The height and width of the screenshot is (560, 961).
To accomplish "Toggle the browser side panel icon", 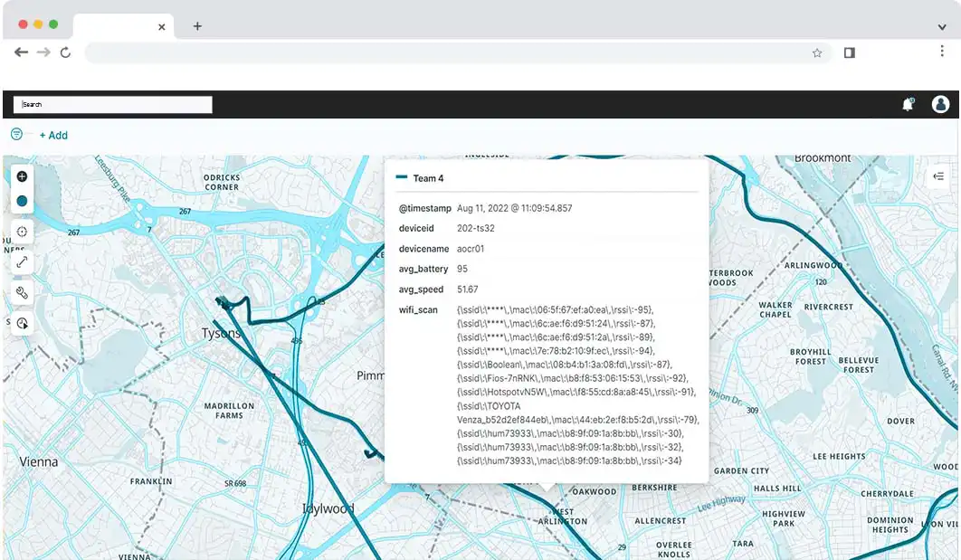I will click(849, 53).
